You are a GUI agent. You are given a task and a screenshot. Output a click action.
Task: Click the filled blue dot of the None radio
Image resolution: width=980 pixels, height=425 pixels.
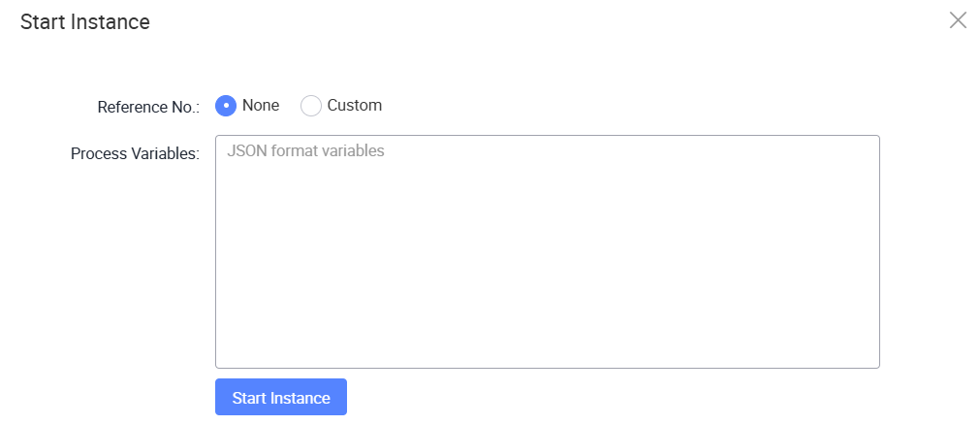(x=226, y=106)
